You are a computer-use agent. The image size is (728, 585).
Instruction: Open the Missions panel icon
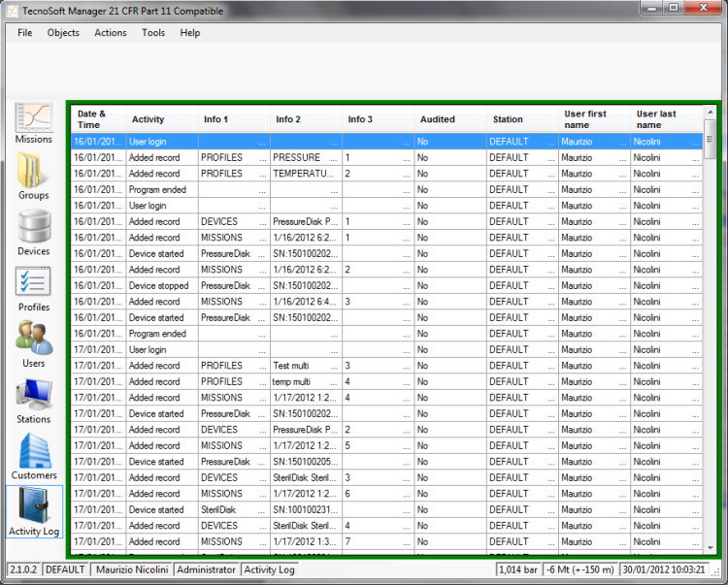pos(34,118)
